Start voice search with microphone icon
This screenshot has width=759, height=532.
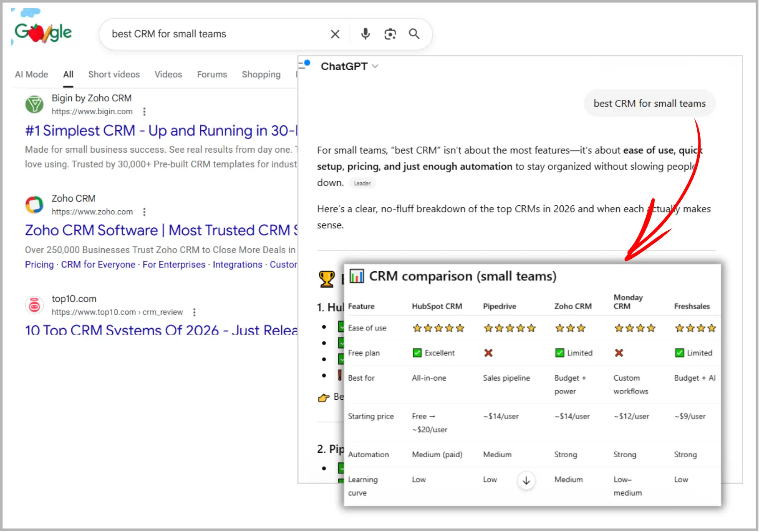click(366, 34)
